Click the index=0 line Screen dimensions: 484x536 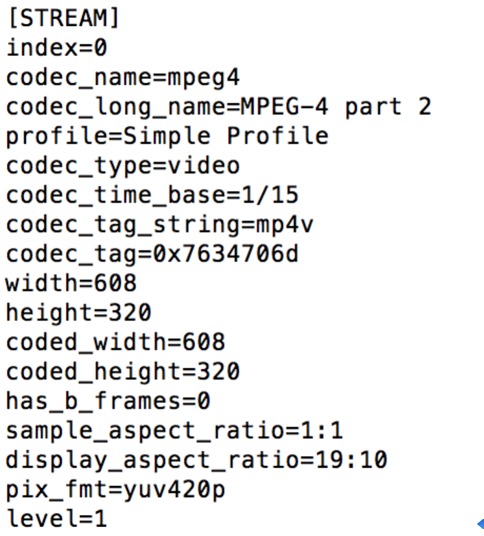click(x=57, y=48)
